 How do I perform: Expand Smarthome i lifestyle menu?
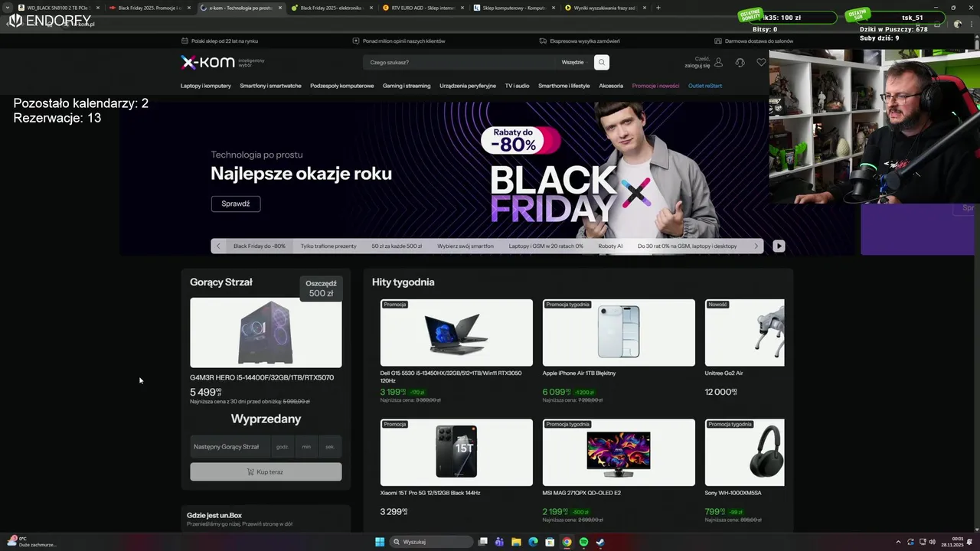tap(564, 86)
